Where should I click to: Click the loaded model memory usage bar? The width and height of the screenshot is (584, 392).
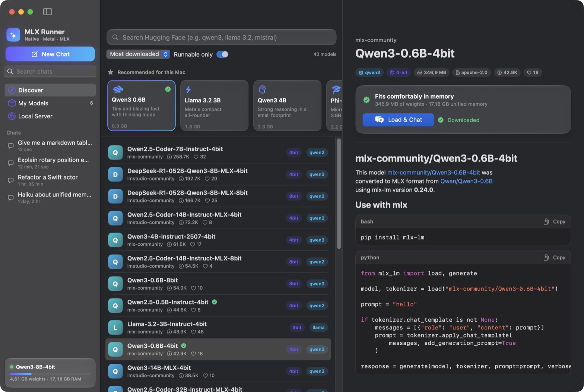click(x=50, y=374)
